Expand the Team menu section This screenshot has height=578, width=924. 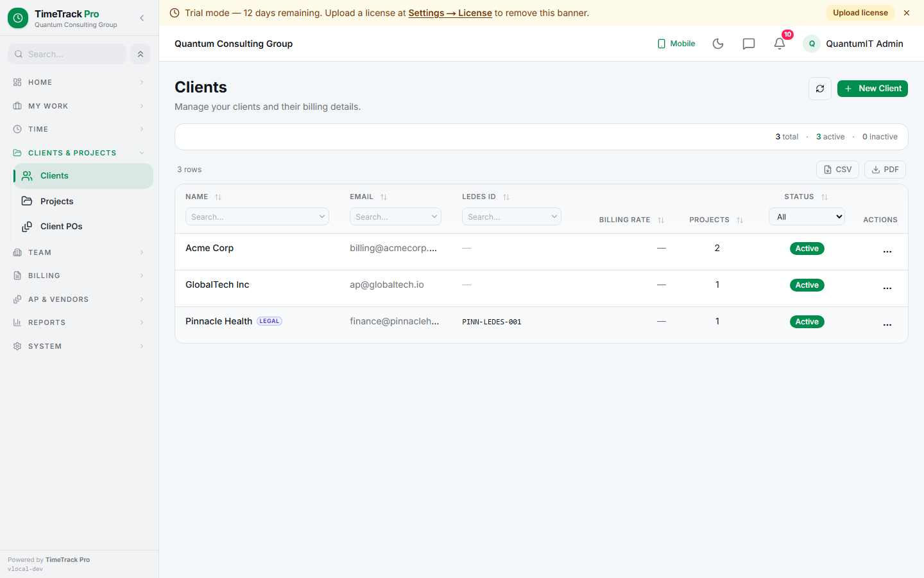pyautogui.click(x=79, y=252)
